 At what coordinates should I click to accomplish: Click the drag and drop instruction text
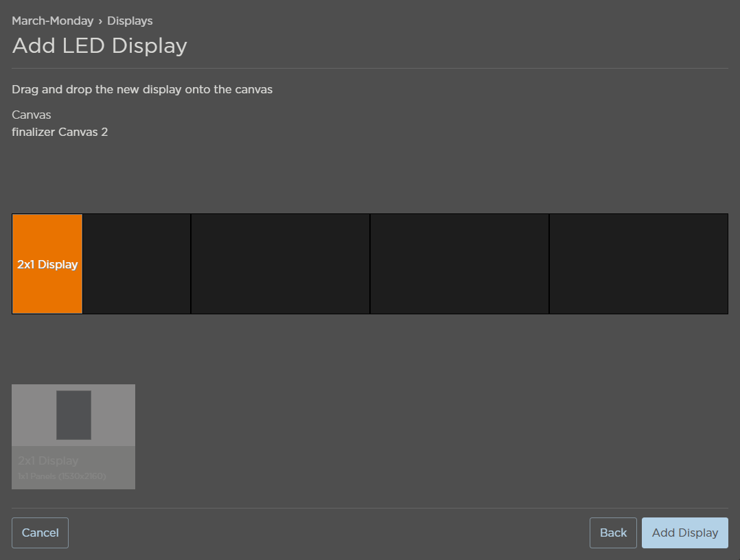pos(142,89)
